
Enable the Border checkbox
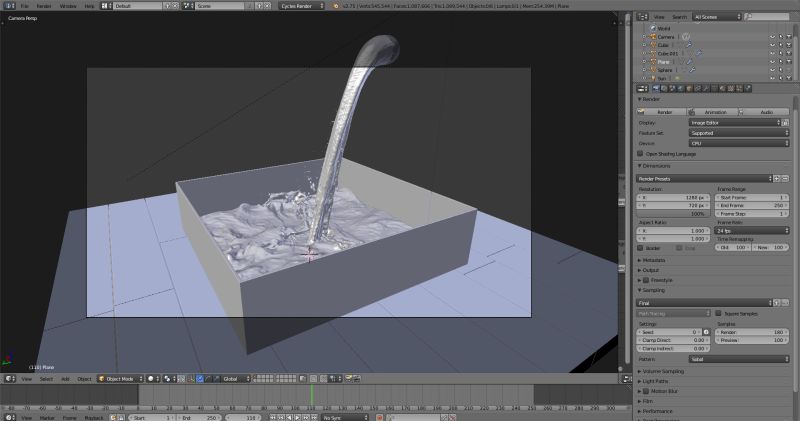[x=640, y=248]
